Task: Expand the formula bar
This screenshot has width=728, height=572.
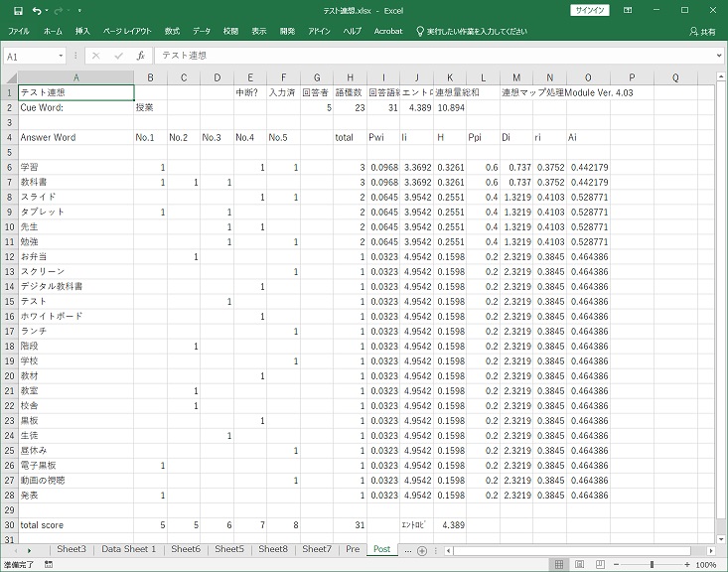Action: click(718, 57)
